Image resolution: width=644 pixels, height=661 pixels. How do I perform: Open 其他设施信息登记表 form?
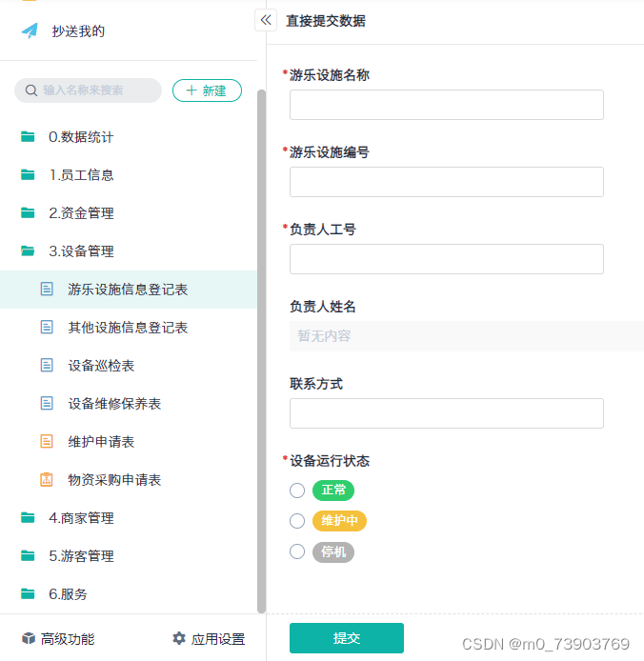129,327
